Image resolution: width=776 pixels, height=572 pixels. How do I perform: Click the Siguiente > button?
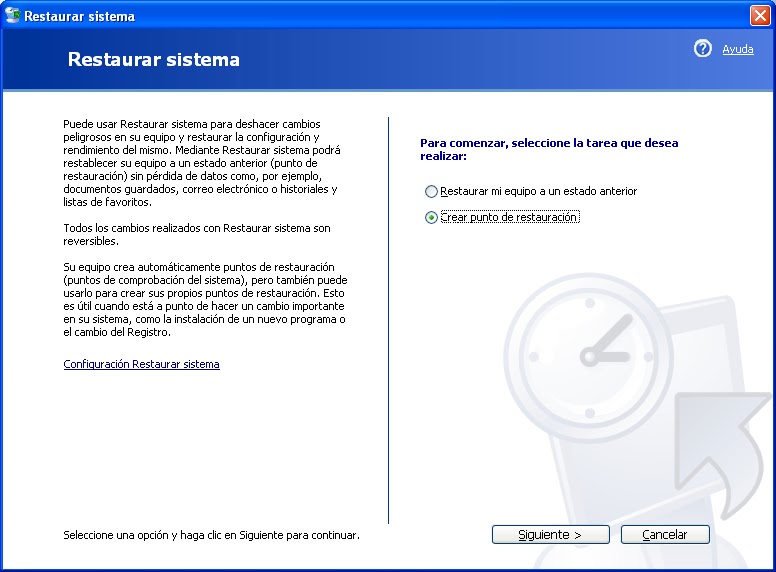550,534
